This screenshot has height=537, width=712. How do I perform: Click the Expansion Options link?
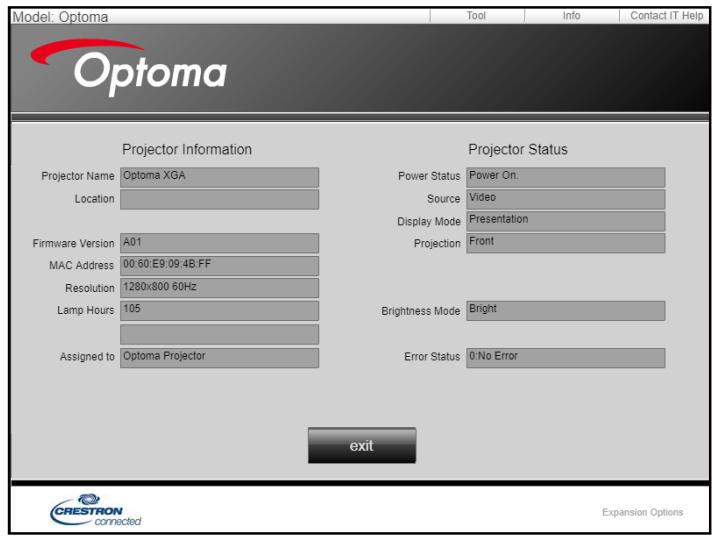pyautogui.click(x=643, y=512)
